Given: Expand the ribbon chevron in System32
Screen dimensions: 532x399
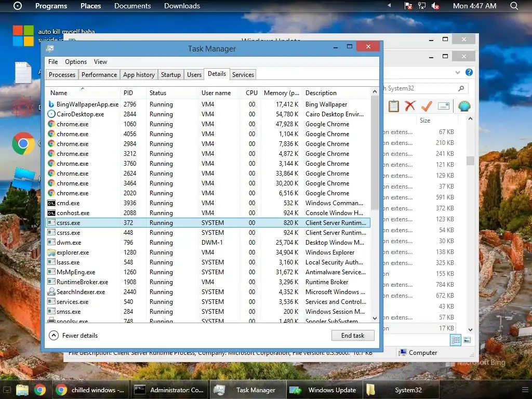Looking at the screenshot, I should pyautogui.click(x=458, y=72).
